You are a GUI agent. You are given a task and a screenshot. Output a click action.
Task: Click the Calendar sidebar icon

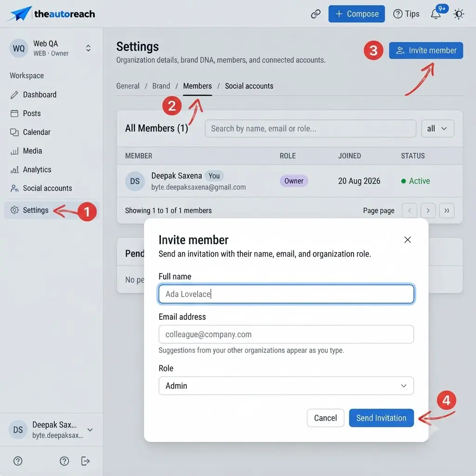14,132
